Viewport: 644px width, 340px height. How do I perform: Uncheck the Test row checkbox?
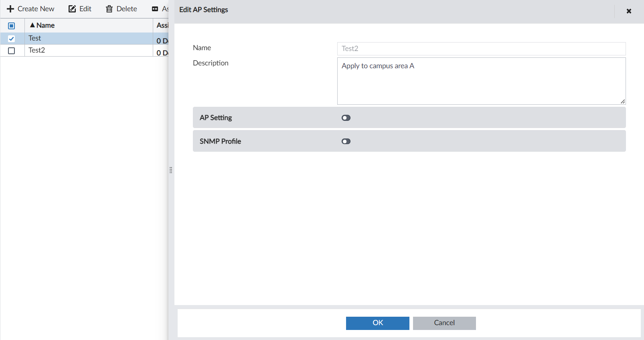point(12,39)
